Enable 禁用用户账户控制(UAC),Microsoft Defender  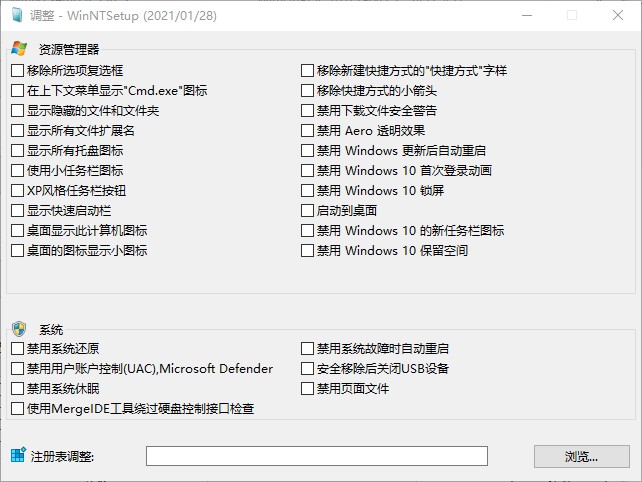[x=17, y=369]
